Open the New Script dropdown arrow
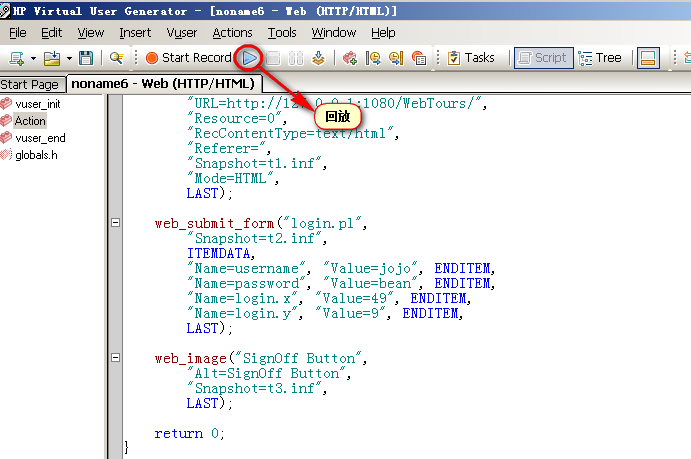 pos(33,58)
